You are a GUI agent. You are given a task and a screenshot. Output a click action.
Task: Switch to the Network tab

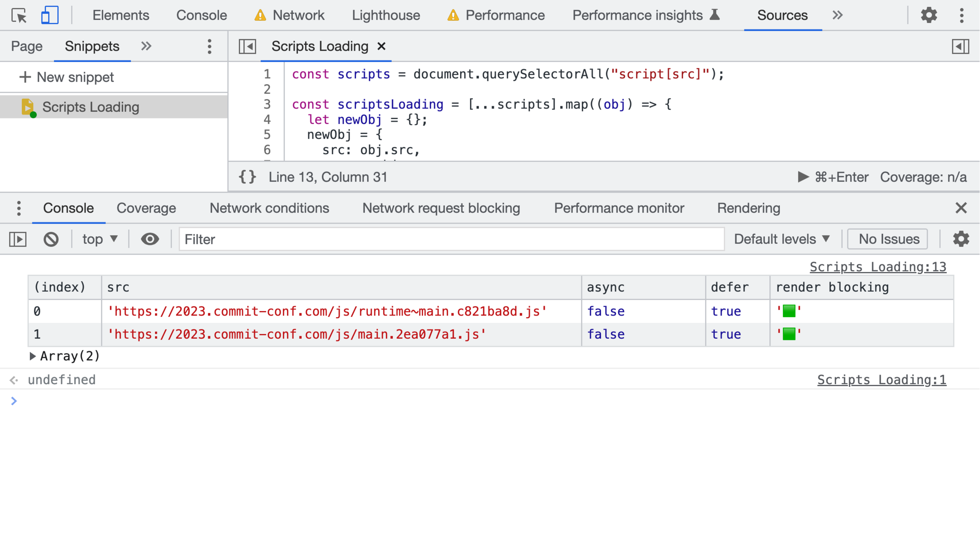point(298,15)
